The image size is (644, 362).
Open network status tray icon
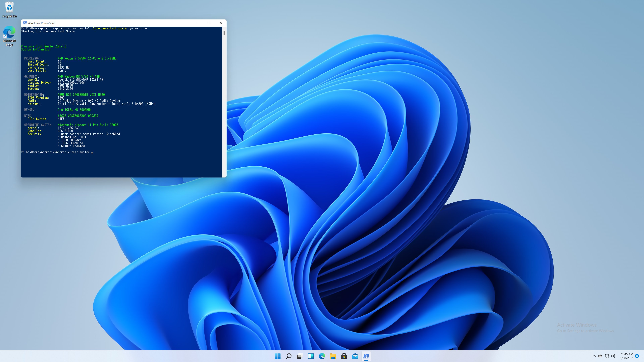pyautogui.click(x=607, y=356)
